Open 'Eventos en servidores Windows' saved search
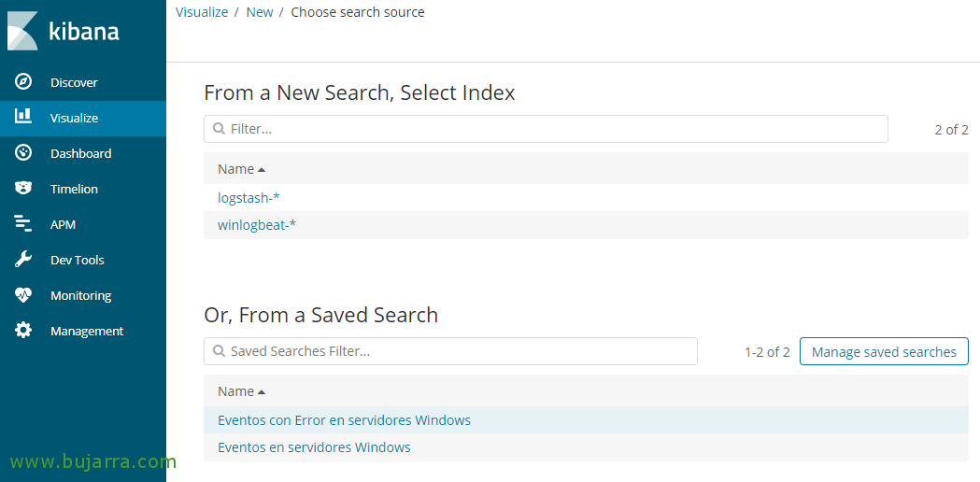 point(314,447)
